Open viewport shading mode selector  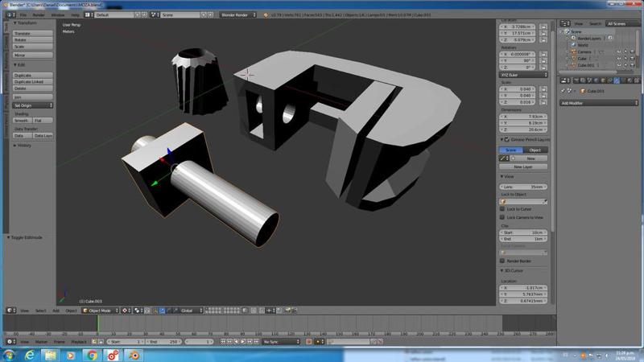tap(126, 311)
